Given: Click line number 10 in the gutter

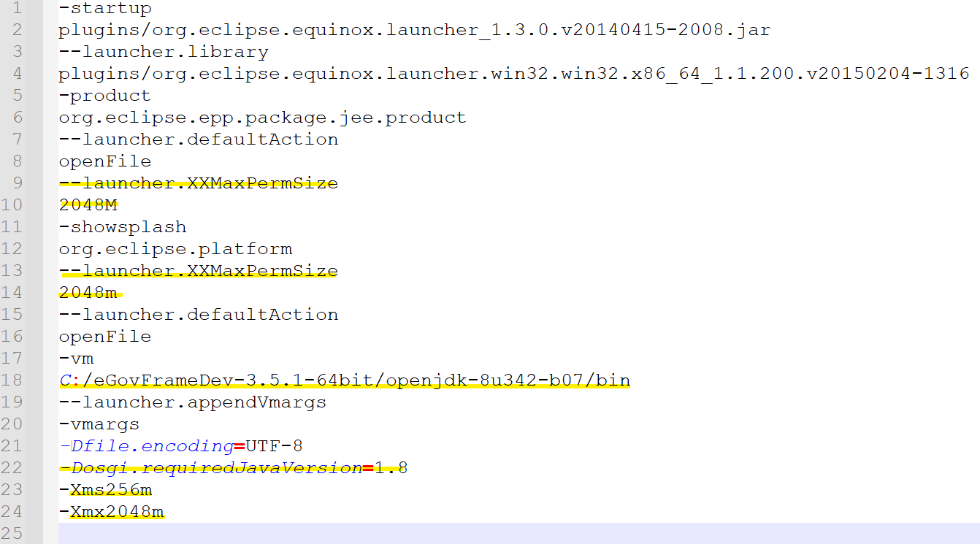Looking at the screenshot, I should pos(12,205).
